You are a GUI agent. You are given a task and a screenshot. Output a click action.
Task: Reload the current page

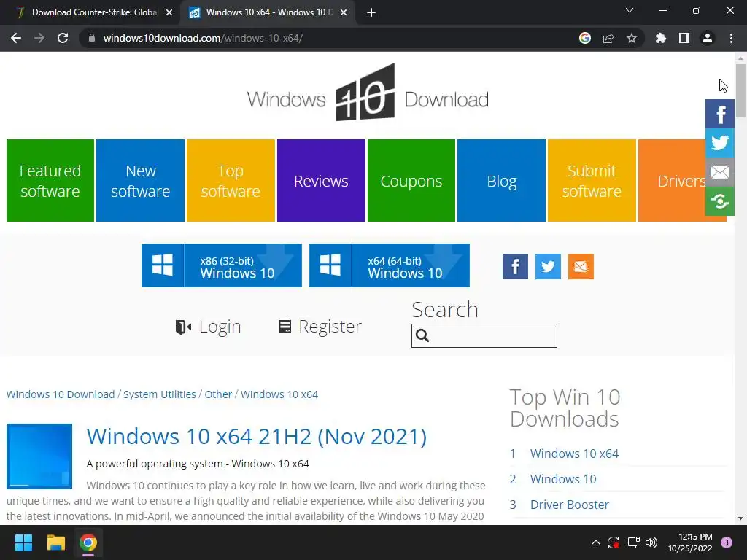point(63,38)
